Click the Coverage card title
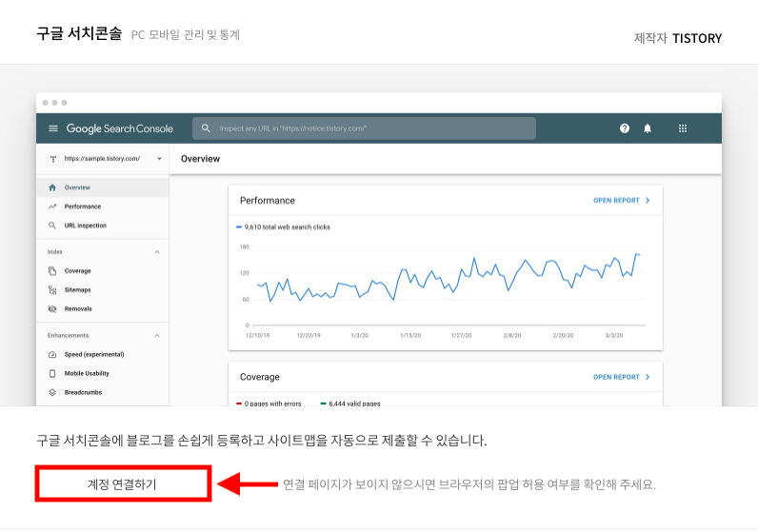This screenshot has width=758, height=532. click(260, 377)
